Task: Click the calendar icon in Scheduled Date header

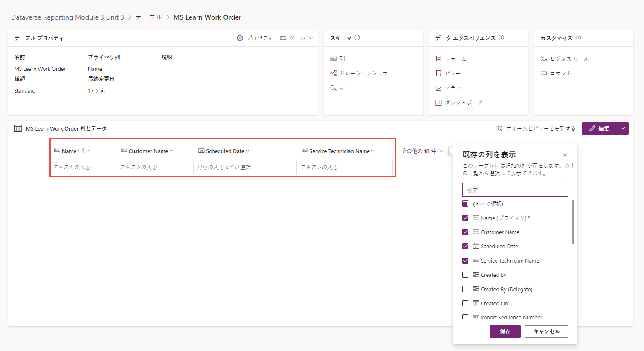Action: (201, 150)
